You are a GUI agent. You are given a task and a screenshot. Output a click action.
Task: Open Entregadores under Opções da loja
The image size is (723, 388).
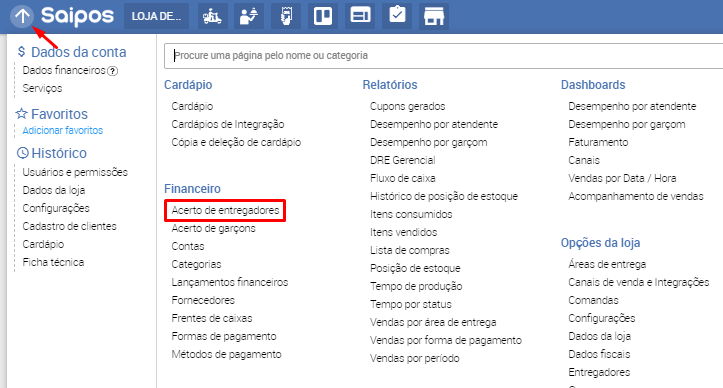[x=599, y=372]
